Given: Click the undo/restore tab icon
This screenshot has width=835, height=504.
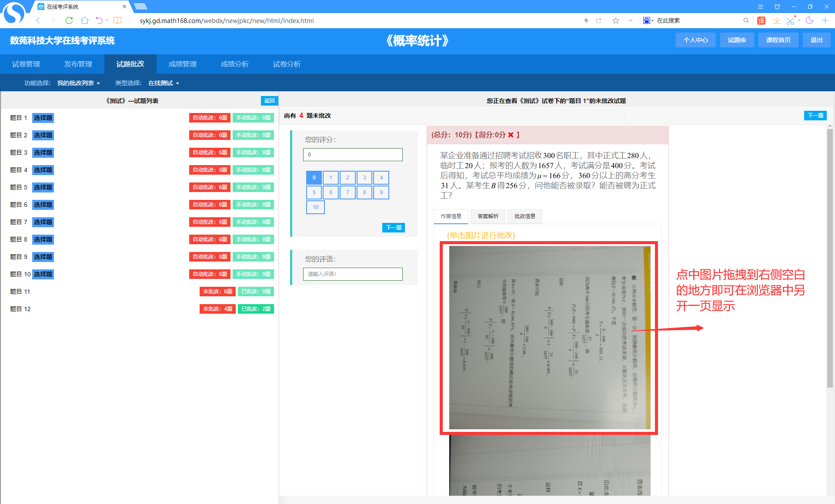Looking at the screenshot, I should [99, 20].
